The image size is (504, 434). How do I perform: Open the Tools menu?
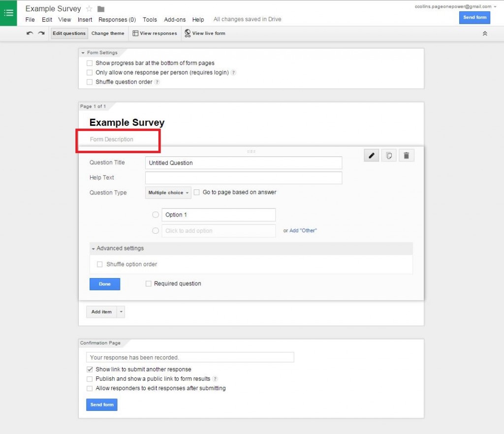click(150, 20)
